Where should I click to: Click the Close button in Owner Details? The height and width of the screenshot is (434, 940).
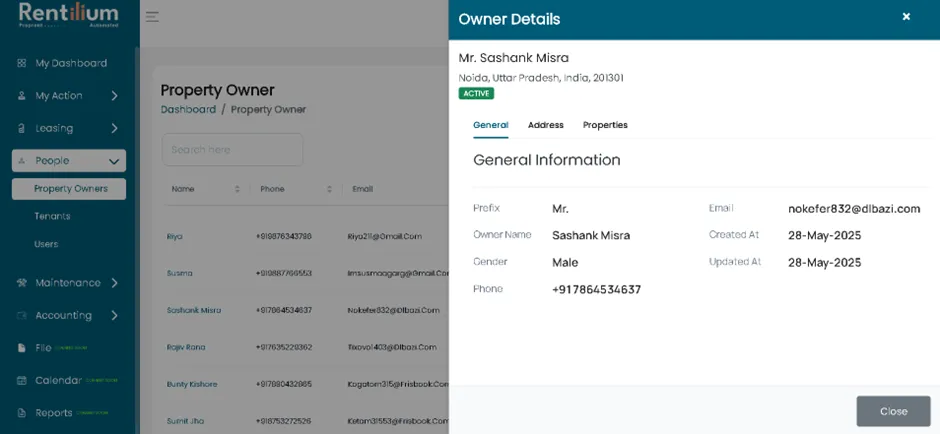click(893, 411)
